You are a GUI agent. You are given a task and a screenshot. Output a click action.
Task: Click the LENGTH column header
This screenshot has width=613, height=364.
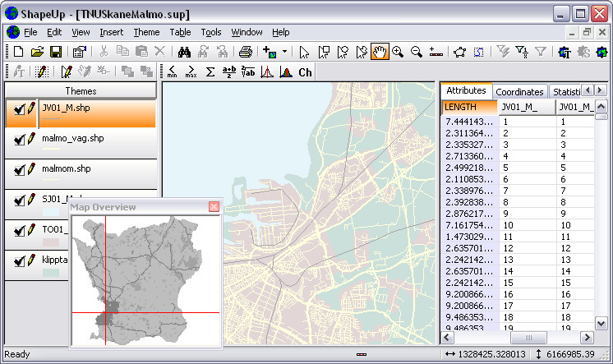point(469,107)
